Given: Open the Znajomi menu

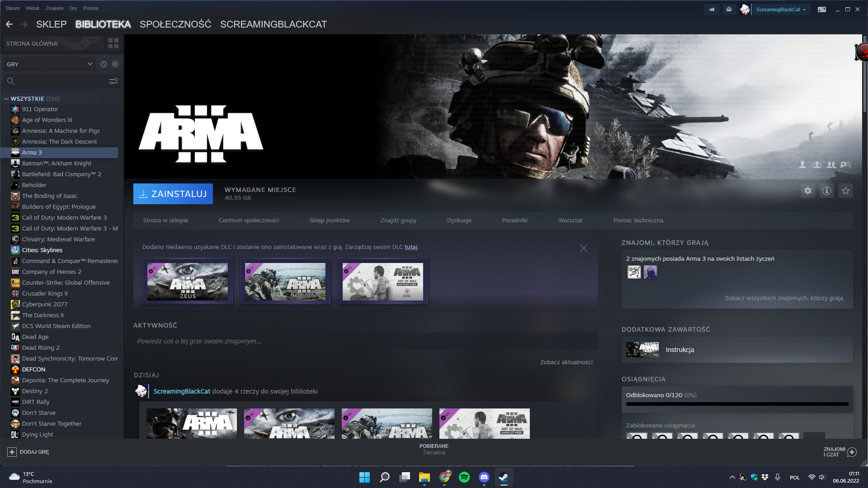Looking at the screenshot, I should click(55, 8).
